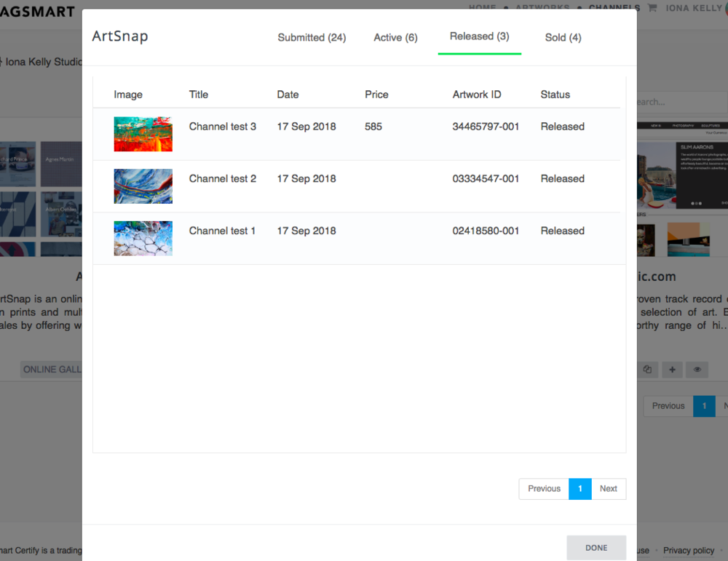Click the ONLINE GALL... tag behind dialog
The height and width of the screenshot is (561, 728).
[x=52, y=370]
